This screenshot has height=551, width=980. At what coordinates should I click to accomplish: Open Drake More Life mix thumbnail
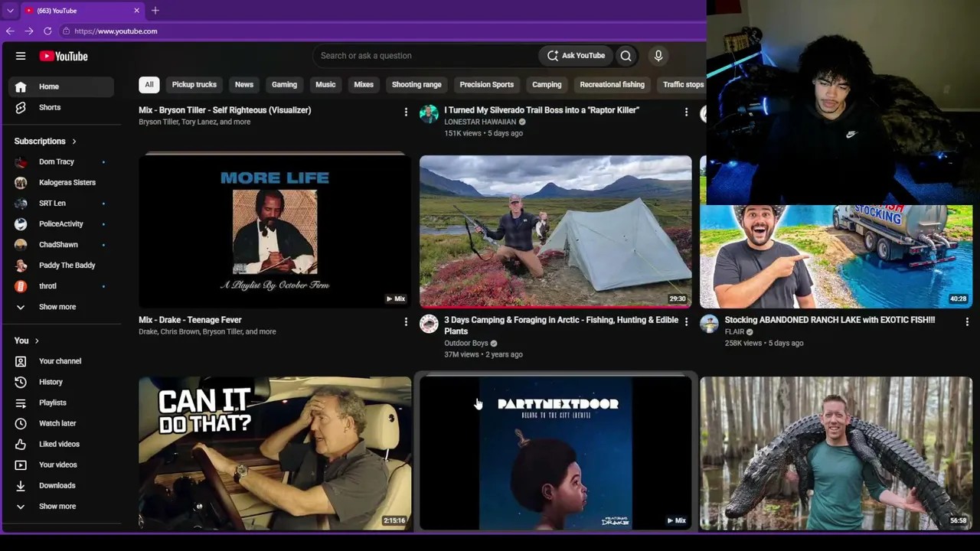click(275, 230)
